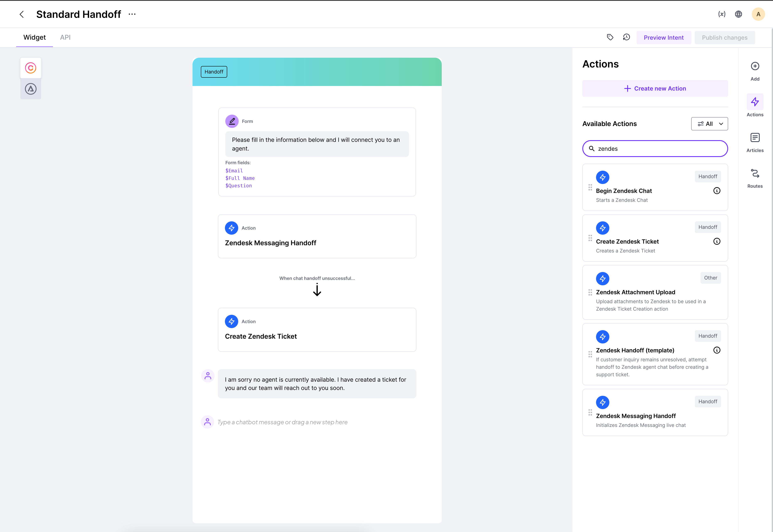Grab drag handle of Zendesk Handoff (template)

pyautogui.click(x=590, y=354)
